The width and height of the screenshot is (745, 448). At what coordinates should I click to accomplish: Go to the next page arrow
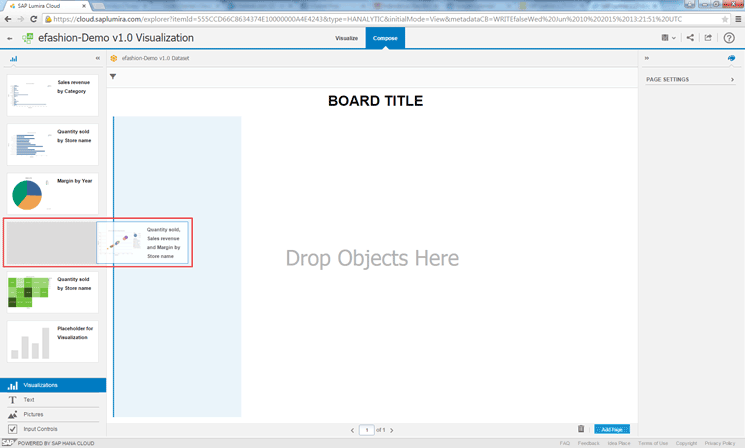click(x=392, y=430)
